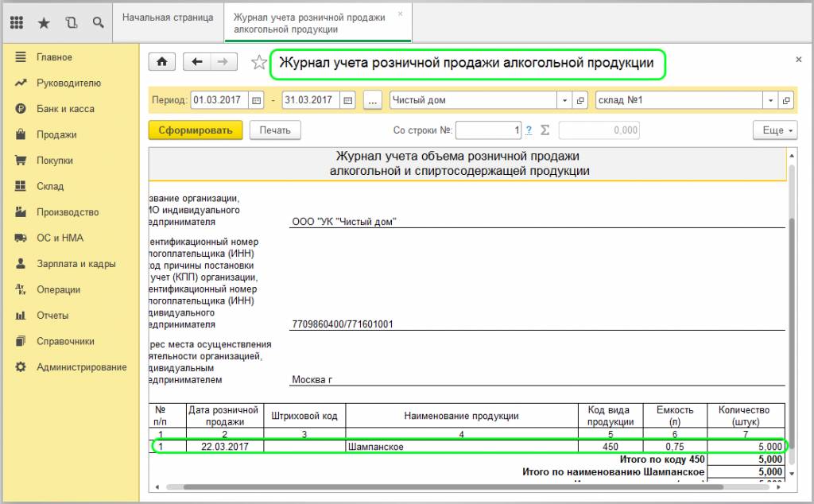Viewport: 814px width, 504px height.
Task: Open calendar for end date 31.03.2017
Action: point(348,100)
